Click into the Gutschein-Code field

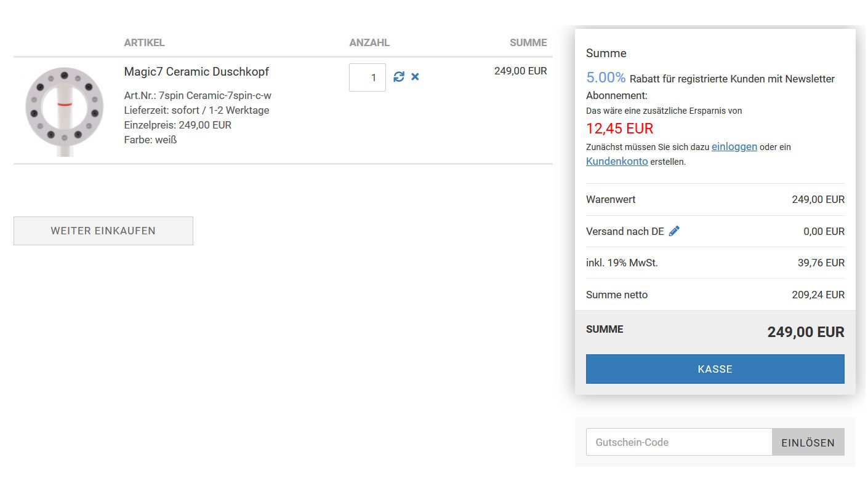pyautogui.click(x=679, y=442)
